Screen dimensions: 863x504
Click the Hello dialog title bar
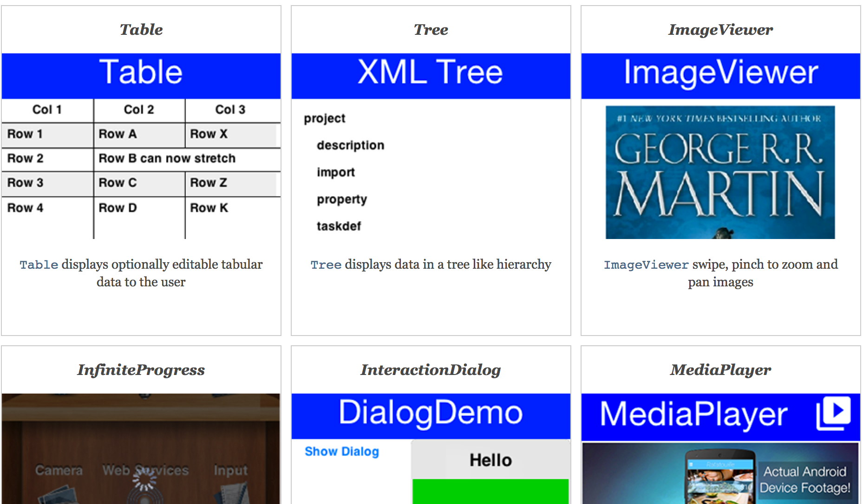point(490,460)
